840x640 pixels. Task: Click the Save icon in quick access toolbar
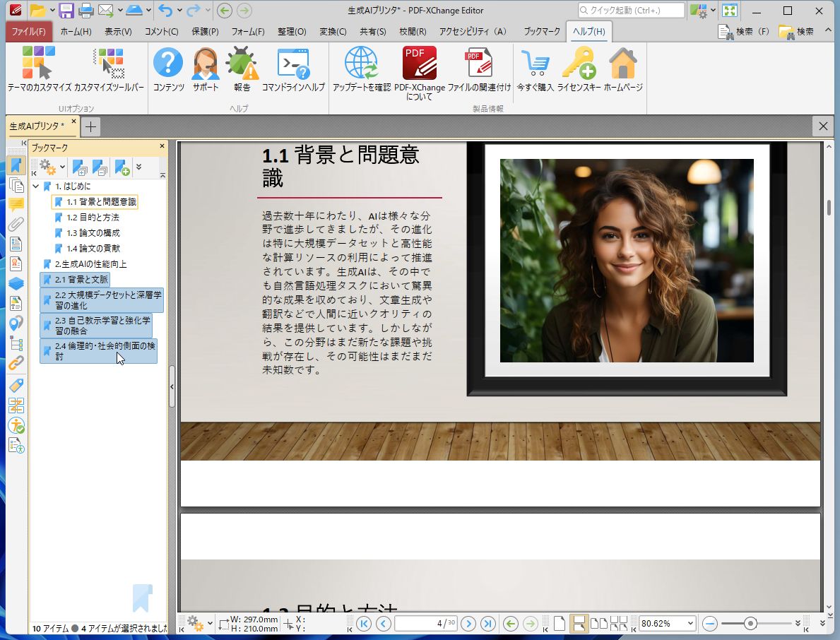point(66,10)
